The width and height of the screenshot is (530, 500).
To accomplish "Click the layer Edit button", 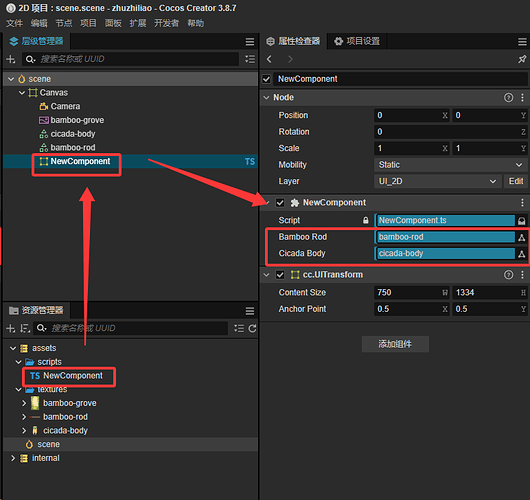I will pos(516,182).
